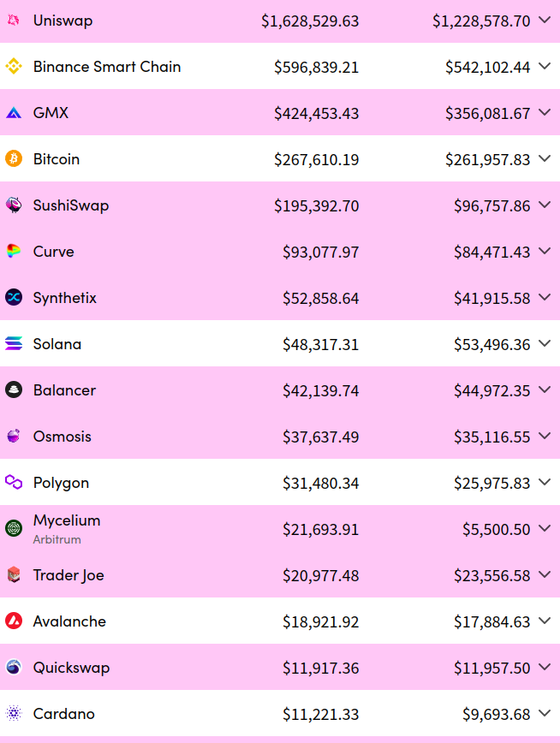Open the Trader Joe name link

tap(69, 575)
